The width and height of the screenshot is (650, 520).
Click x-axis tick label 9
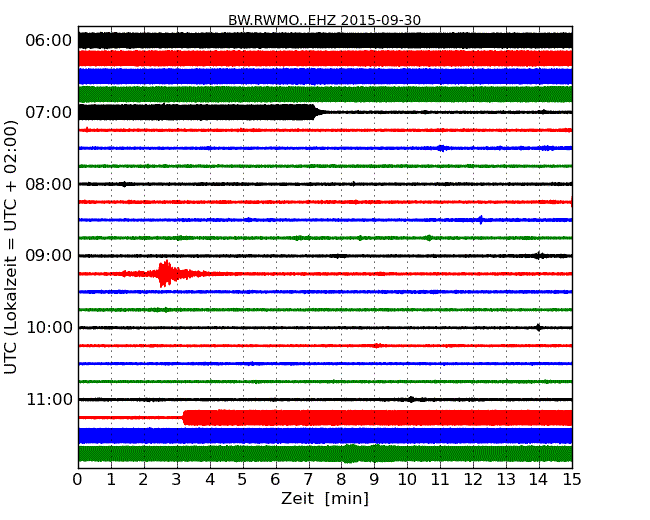click(x=374, y=480)
